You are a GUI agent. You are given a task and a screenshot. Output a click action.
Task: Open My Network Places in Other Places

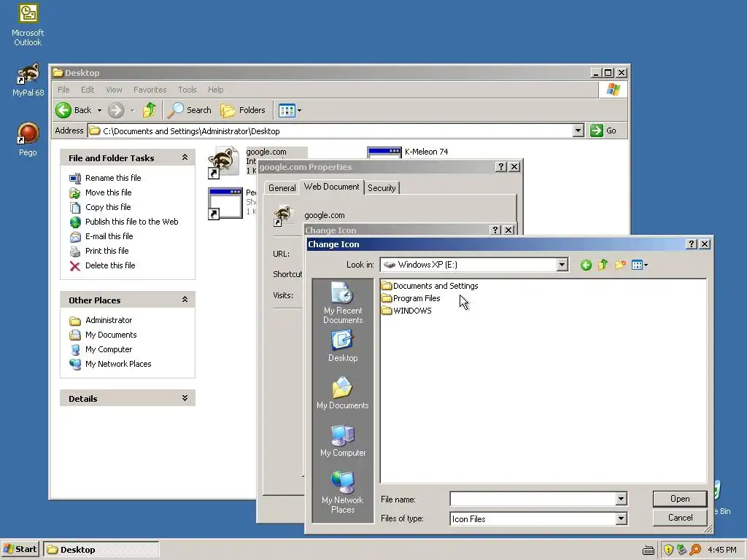tap(110, 364)
